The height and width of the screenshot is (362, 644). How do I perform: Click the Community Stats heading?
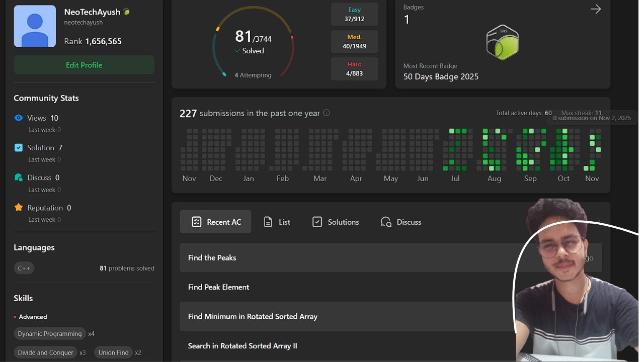46,98
